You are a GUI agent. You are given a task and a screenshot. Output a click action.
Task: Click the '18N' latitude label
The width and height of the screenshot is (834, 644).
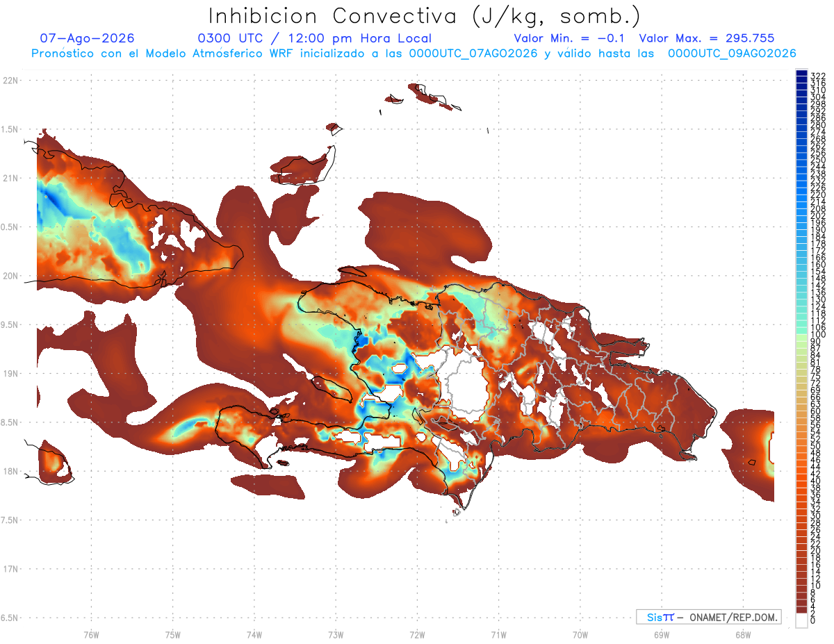point(10,471)
